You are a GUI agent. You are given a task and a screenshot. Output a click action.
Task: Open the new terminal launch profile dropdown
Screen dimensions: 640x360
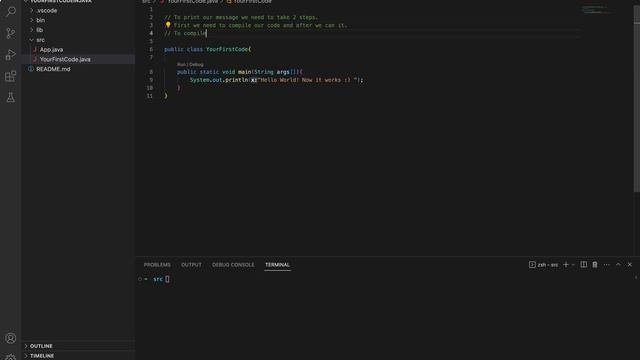(x=573, y=265)
